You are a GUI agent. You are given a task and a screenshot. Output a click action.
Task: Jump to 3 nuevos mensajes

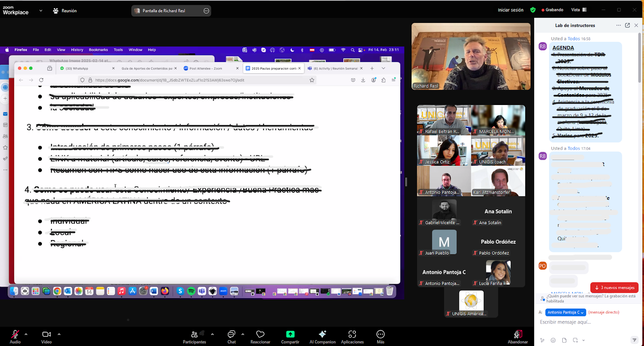614,287
